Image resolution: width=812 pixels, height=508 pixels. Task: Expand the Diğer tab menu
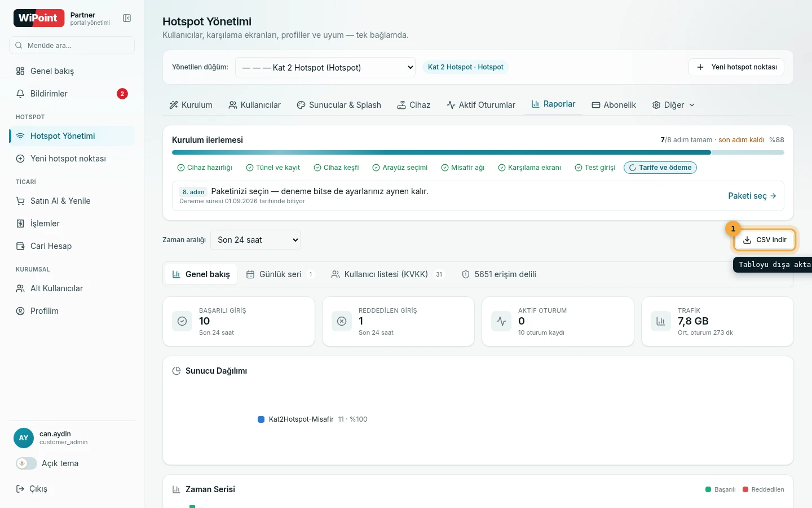point(673,105)
